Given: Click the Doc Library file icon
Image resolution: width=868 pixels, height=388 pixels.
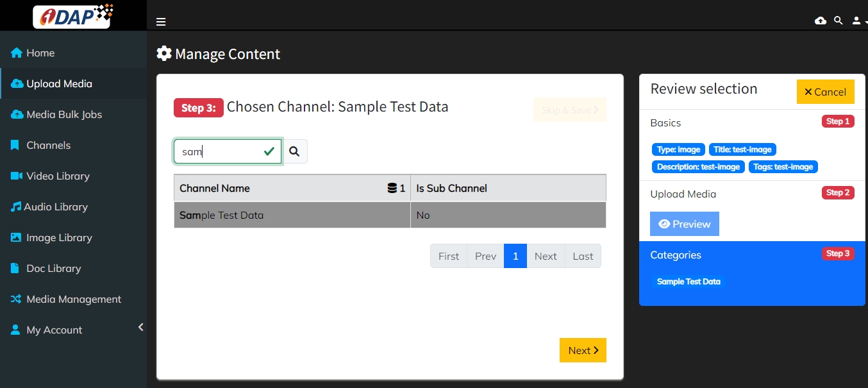Looking at the screenshot, I should click(15, 268).
